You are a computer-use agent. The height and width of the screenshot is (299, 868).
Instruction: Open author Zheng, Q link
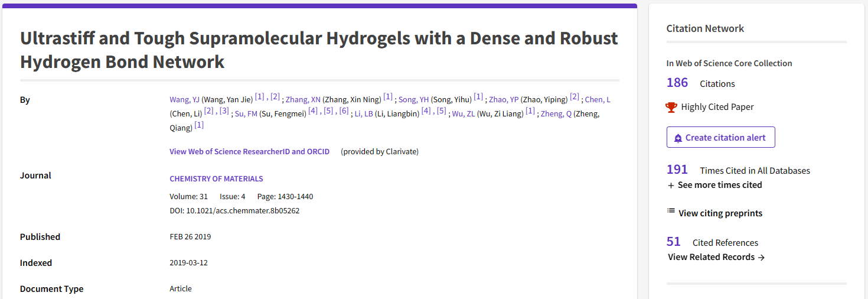point(556,113)
